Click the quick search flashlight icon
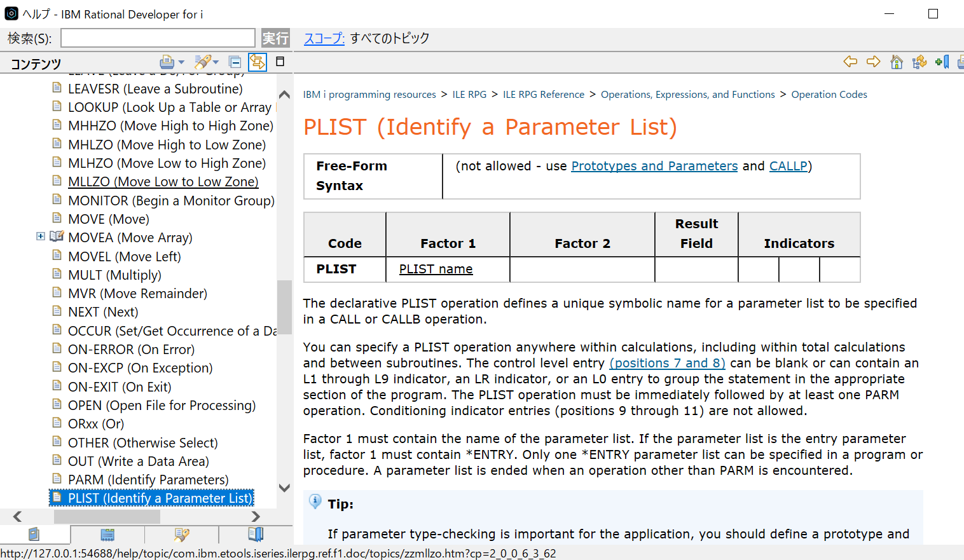The image size is (964, 560). (202, 62)
